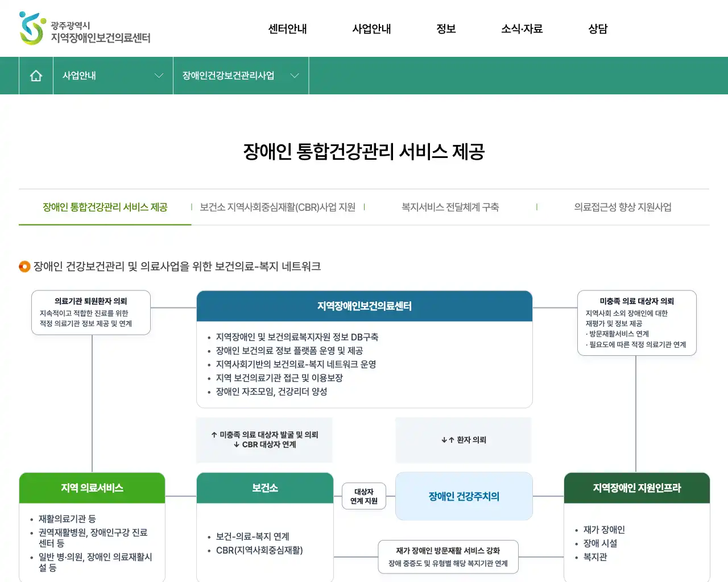Click the orange bullet icon beside section heading
Viewport: 728px width, 582px height.
(x=24, y=267)
